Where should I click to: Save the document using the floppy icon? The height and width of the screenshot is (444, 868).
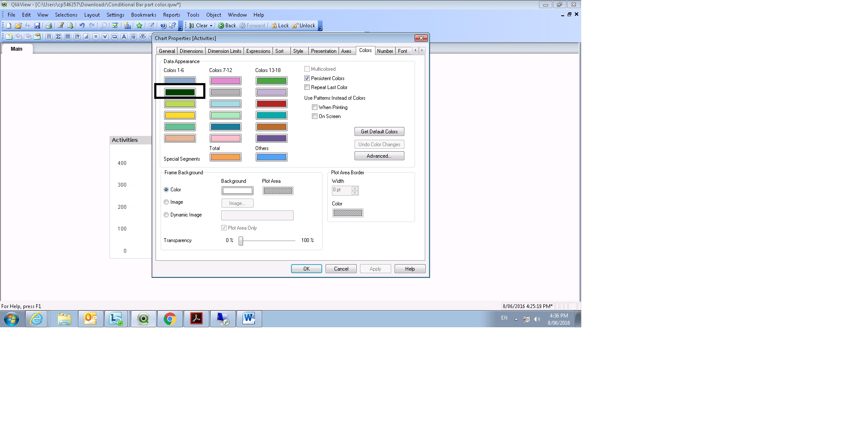pyautogui.click(x=37, y=26)
